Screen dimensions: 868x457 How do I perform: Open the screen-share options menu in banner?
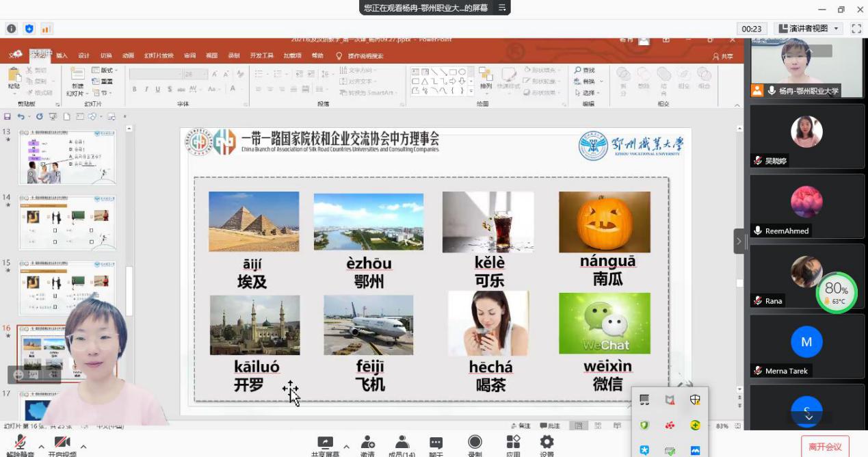click(502, 8)
